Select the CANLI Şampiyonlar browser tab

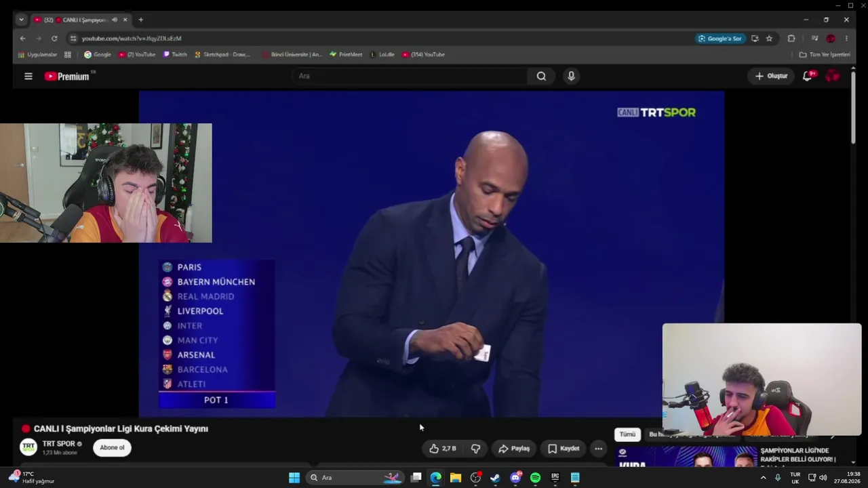pyautogui.click(x=81, y=20)
